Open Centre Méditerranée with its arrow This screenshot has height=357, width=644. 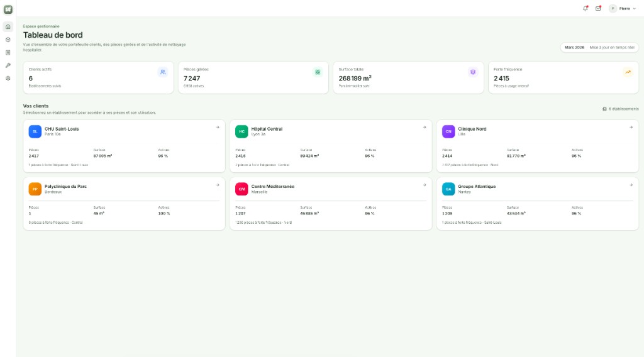click(425, 185)
